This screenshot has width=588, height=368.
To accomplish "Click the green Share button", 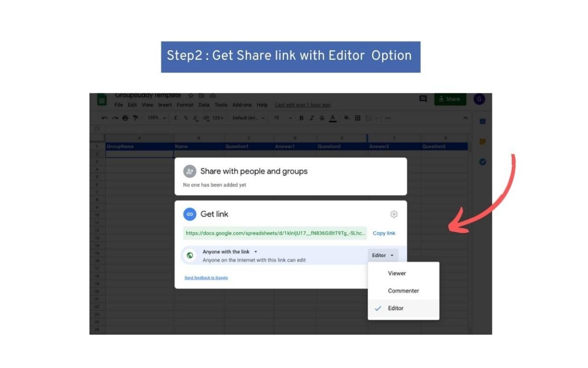I will 450,99.
